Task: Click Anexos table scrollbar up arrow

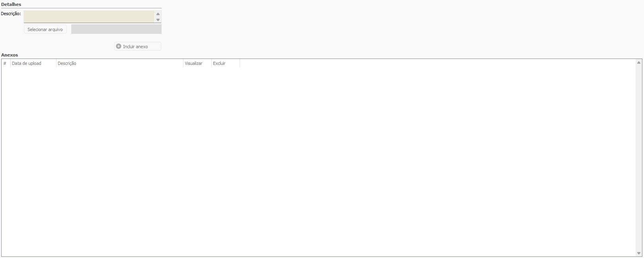Action: 639,63
